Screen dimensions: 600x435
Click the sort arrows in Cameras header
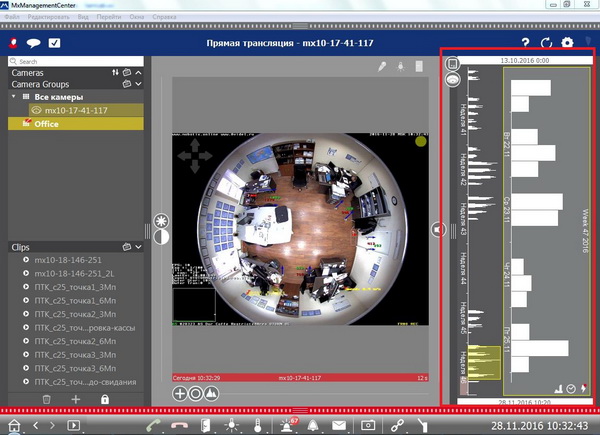pos(115,72)
